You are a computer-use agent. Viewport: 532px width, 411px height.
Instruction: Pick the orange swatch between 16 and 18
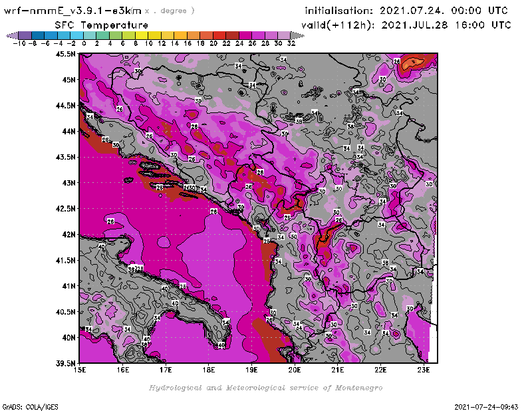point(194,35)
